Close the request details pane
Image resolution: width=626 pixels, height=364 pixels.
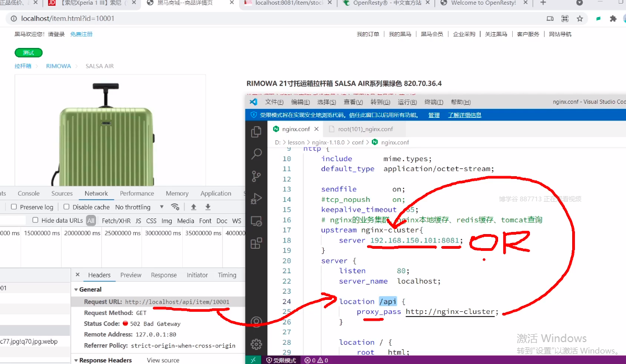(x=78, y=275)
